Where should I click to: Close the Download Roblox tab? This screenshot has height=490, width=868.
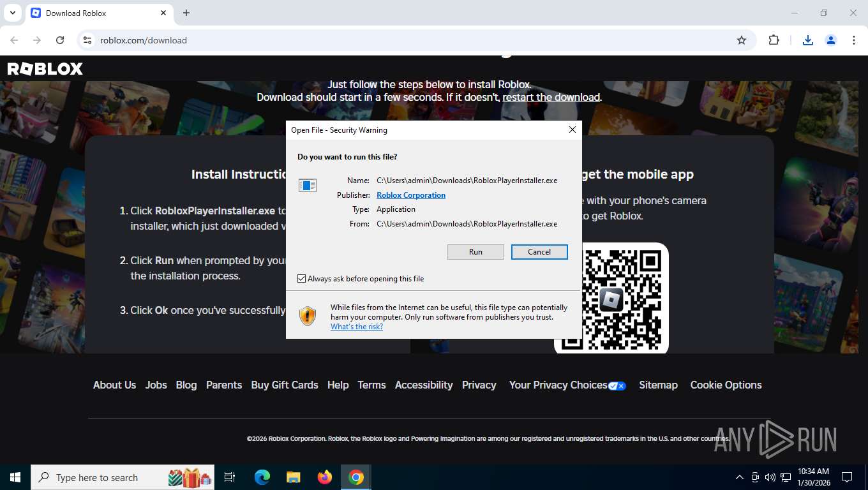coord(163,13)
